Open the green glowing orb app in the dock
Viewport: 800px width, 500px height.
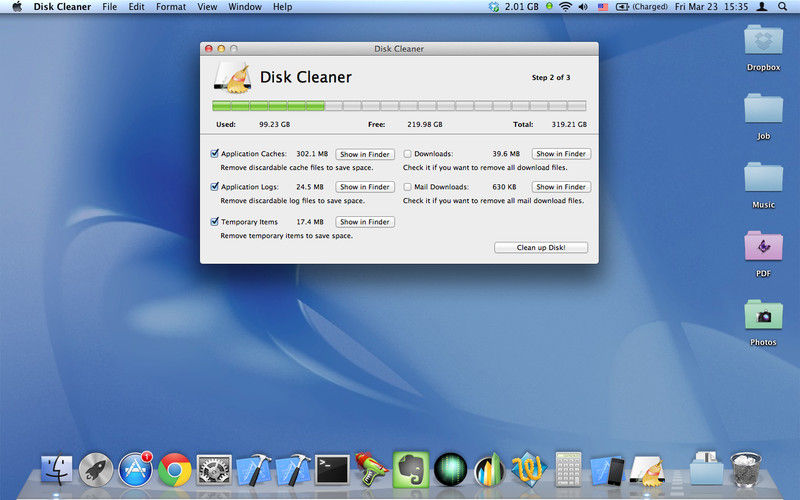point(450,469)
